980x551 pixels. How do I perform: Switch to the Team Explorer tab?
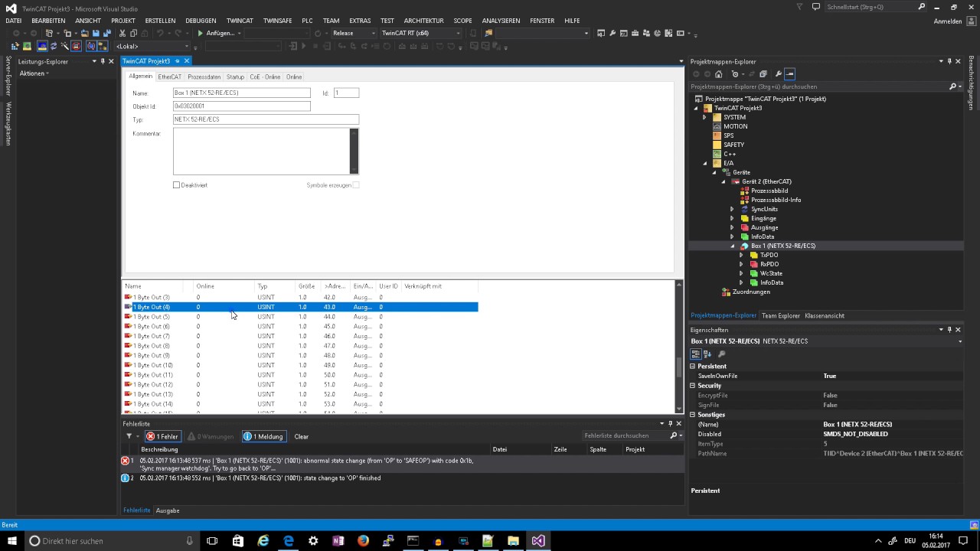(780, 315)
